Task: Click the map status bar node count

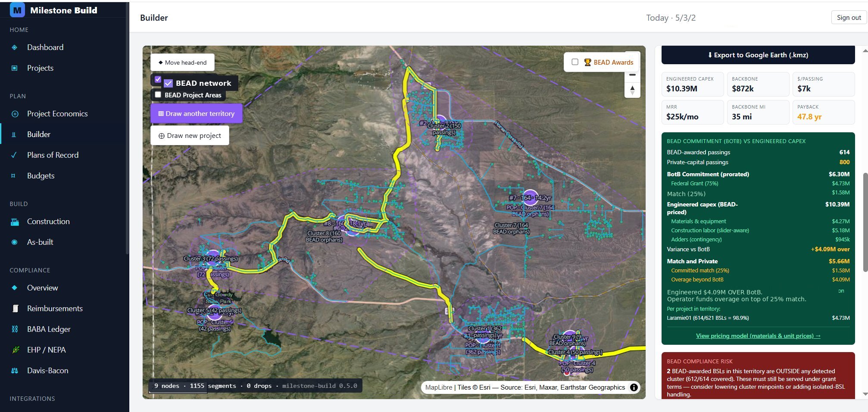Action: click(167, 386)
